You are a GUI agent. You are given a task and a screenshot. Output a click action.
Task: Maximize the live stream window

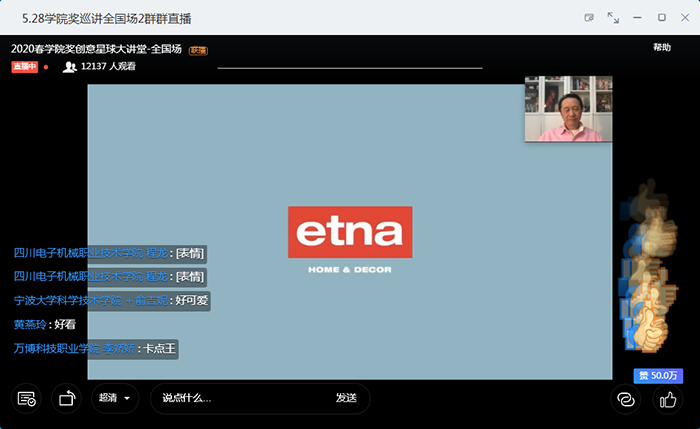(661, 18)
